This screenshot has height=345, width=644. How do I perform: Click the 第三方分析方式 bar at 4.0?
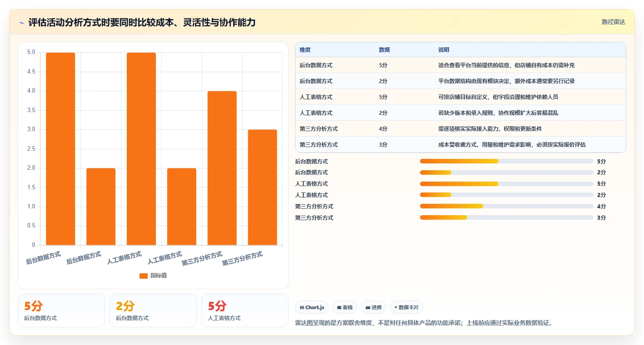[222, 168]
